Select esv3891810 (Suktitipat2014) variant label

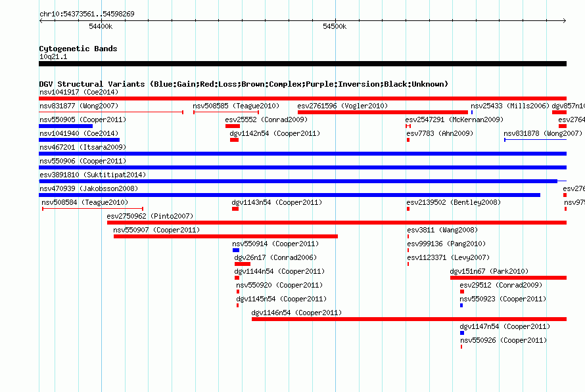click(93, 175)
